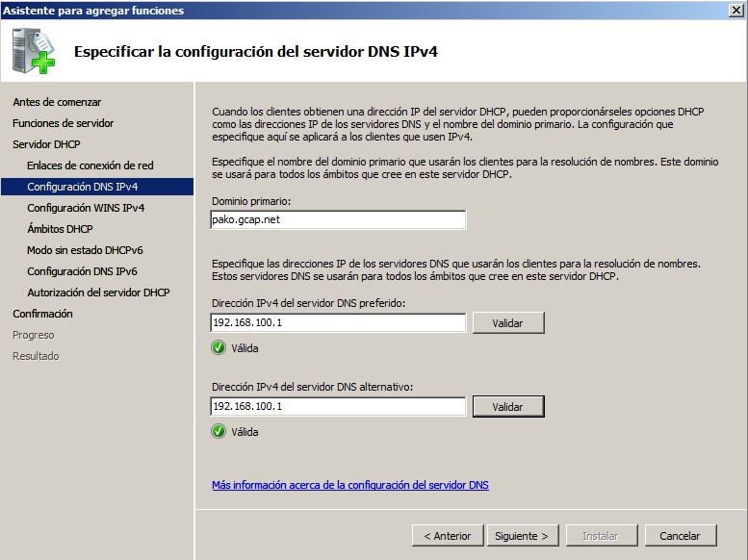Screen dimensions: 748x560
Task: Click the Dominio primario input field
Action: (x=338, y=220)
